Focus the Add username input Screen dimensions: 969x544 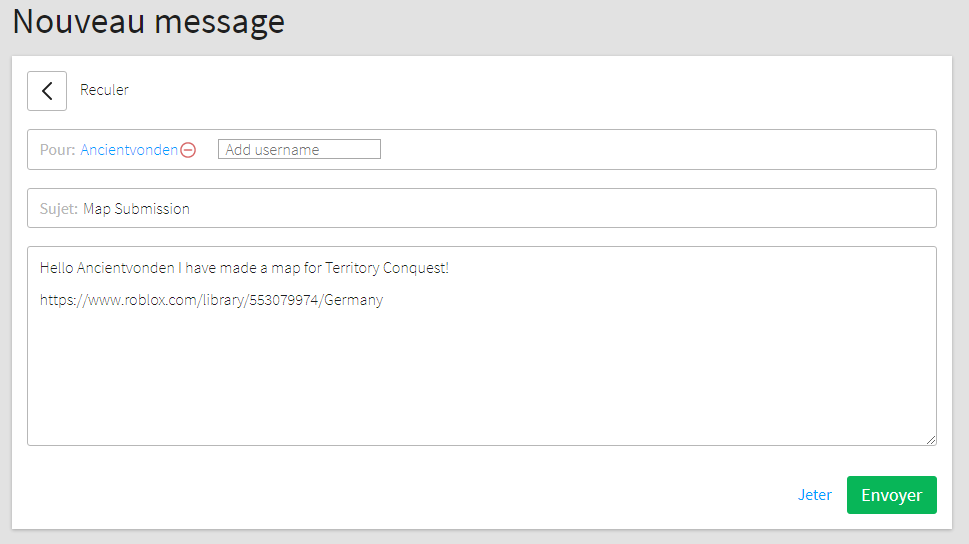click(299, 150)
